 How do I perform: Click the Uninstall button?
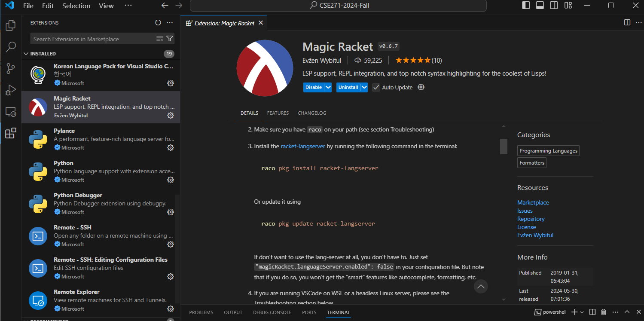[348, 87]
